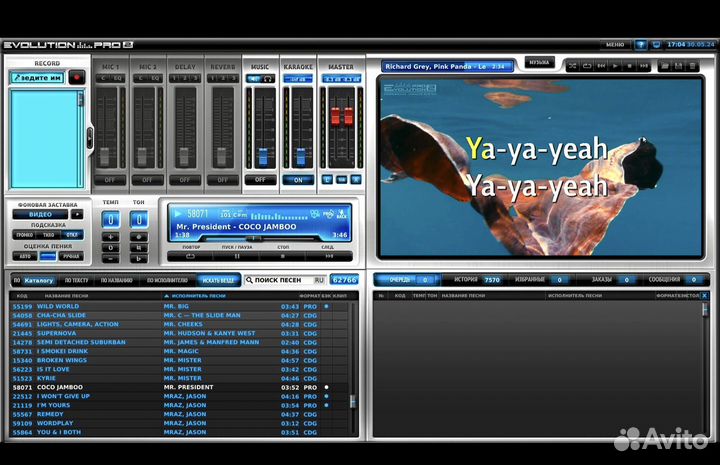Click the repeat (Повтор) loop icon
Viewport: 720px width, 465px height.
(191, 256)
